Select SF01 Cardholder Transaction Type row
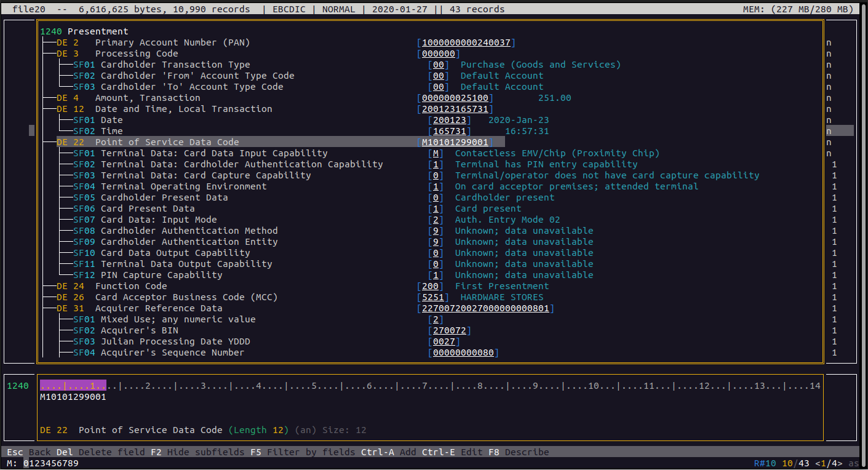 [175, 65]
